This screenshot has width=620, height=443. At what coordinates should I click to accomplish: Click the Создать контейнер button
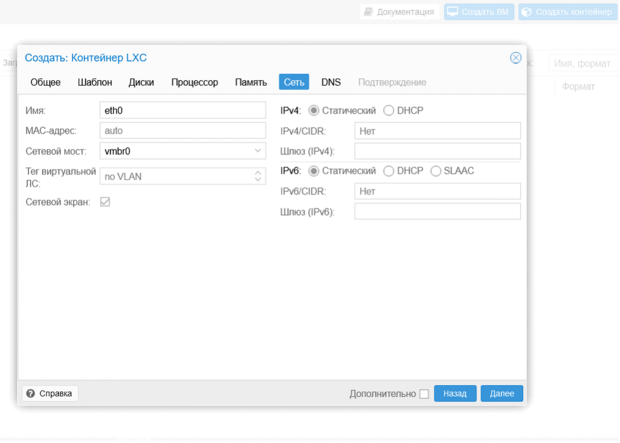(x=566, y=12)
